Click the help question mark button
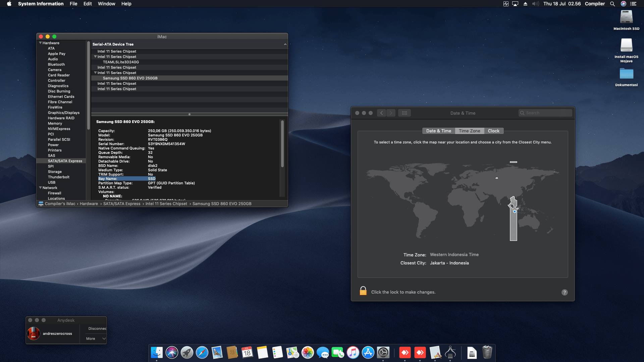 (x=565, y=292)
